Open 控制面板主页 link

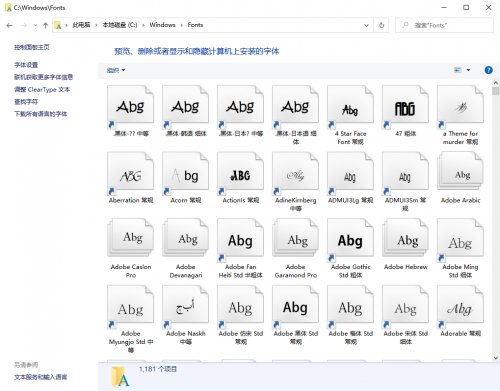[x=32, y=47]
